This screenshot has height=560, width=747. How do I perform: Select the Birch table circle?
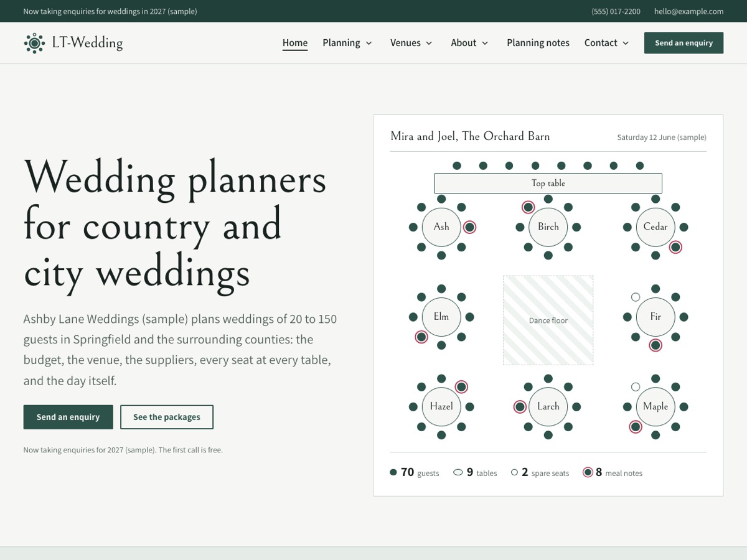click(x=548, y=227)
